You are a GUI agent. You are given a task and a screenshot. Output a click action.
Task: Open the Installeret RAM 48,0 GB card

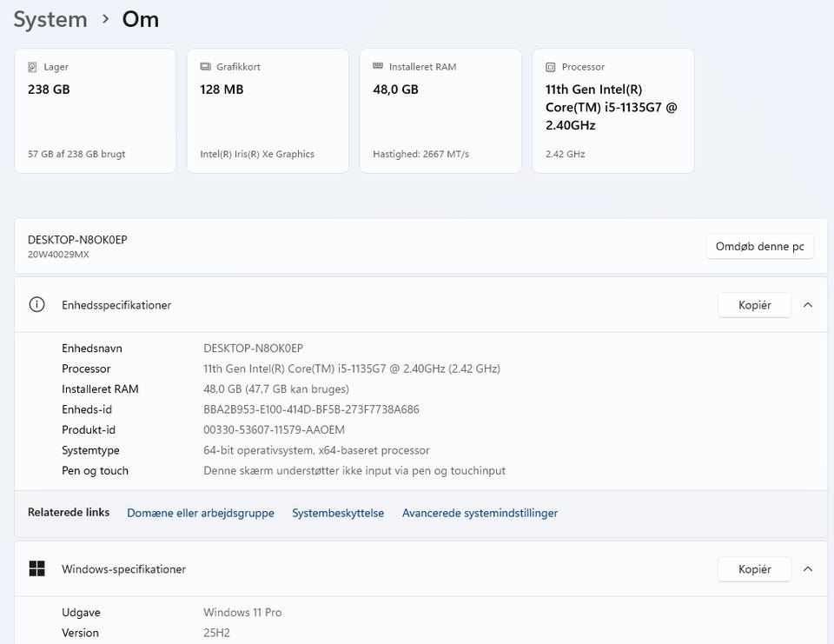tap(440, 110)
